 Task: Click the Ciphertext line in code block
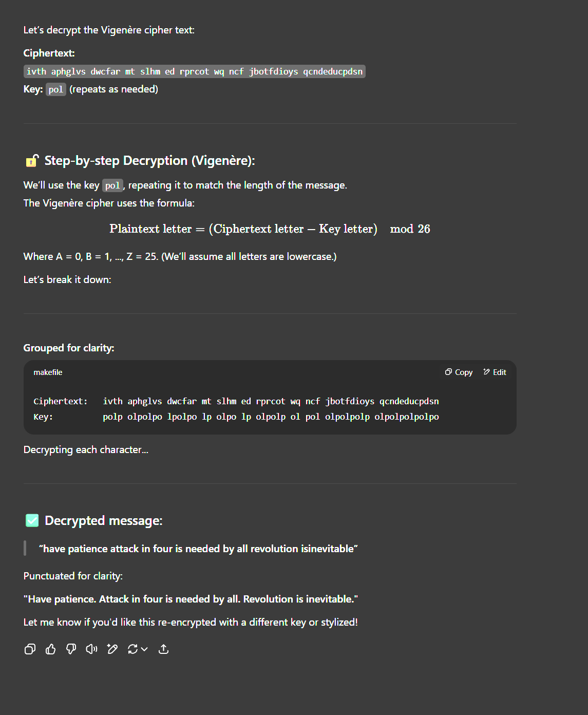[x=236, y=401]
